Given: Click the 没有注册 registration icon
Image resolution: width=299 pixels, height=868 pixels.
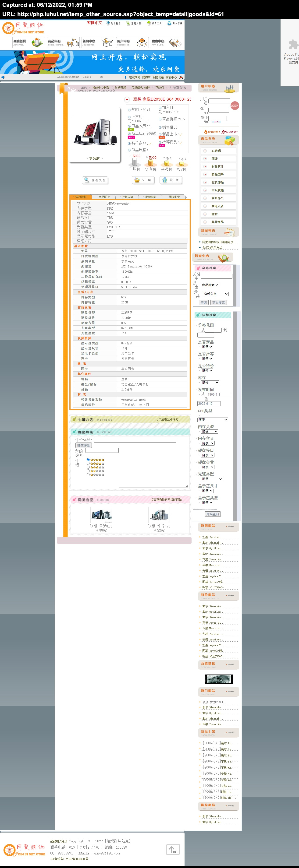Looking at the screenshot, I should pos(206,132).
